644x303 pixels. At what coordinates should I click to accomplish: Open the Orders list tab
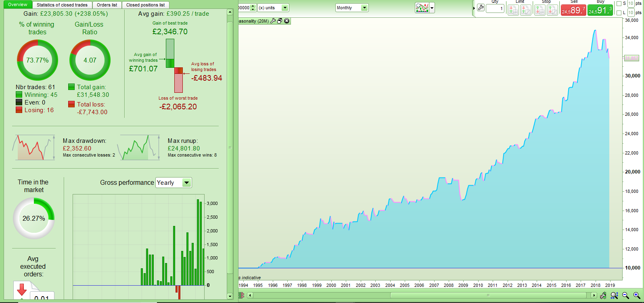click(x=107, y=5)
